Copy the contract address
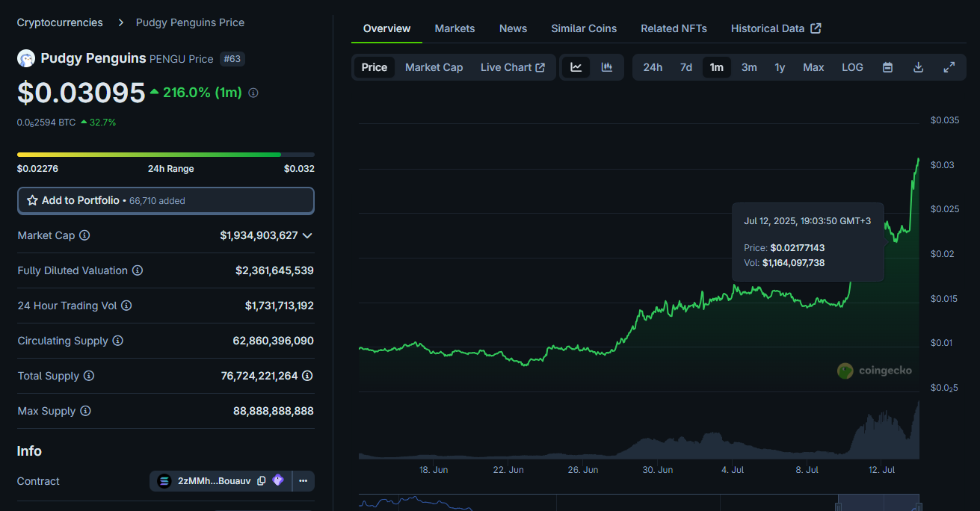Image resolution: width=980 pixels, height=511 pixels. [x=262, y=481]
